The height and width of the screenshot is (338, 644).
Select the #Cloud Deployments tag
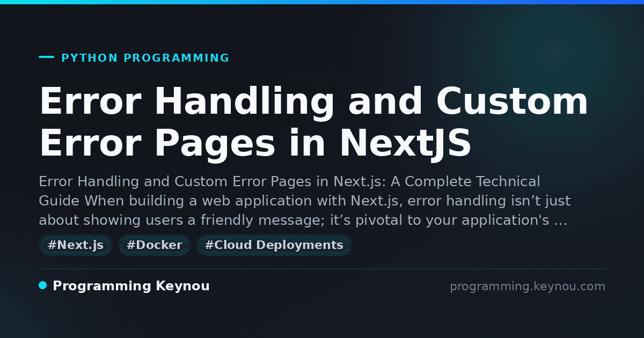(274, 245)
